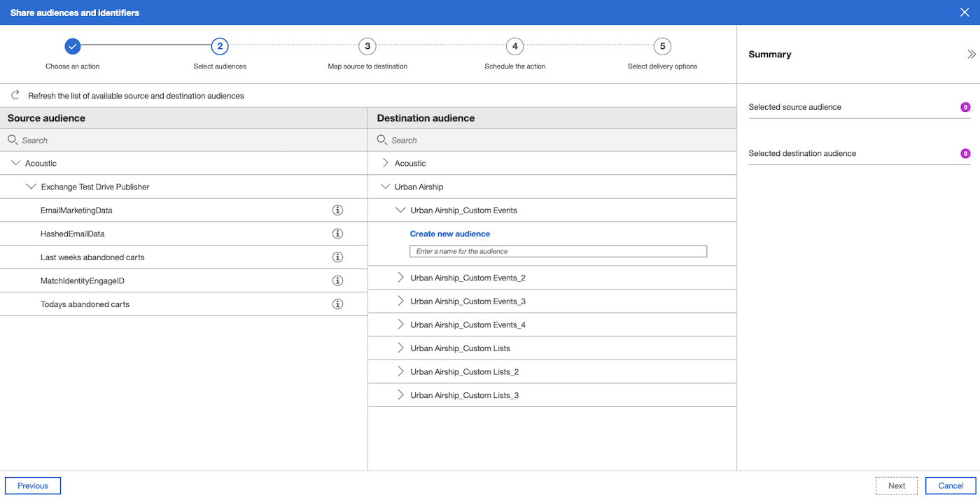Click info icon for Todays abandoned carts
The height and width of the screenshot is (498, 980).
pyautogui.click(x=337, y=304)
